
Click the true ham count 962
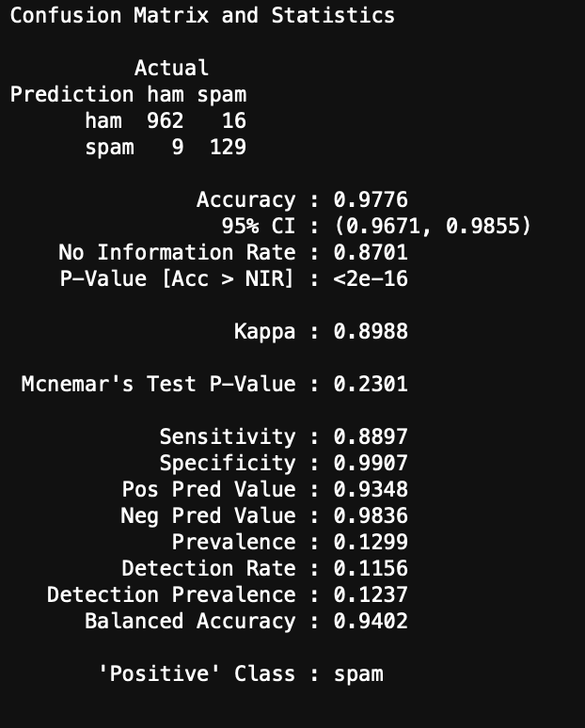click(x=166, y=120)
